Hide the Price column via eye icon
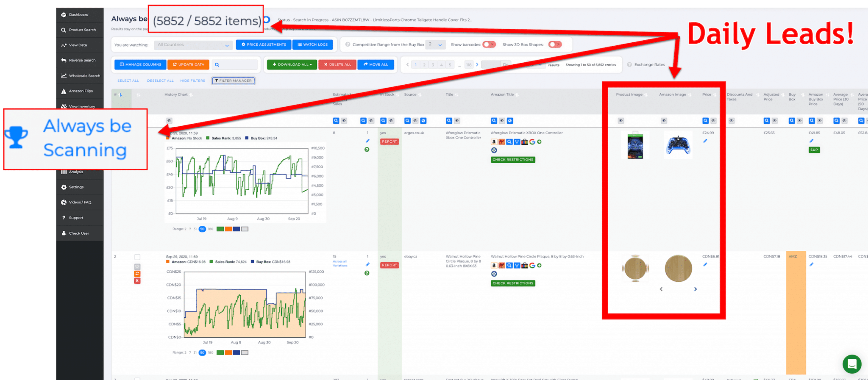Screen dimensions: 868x380 pos(713,121)
